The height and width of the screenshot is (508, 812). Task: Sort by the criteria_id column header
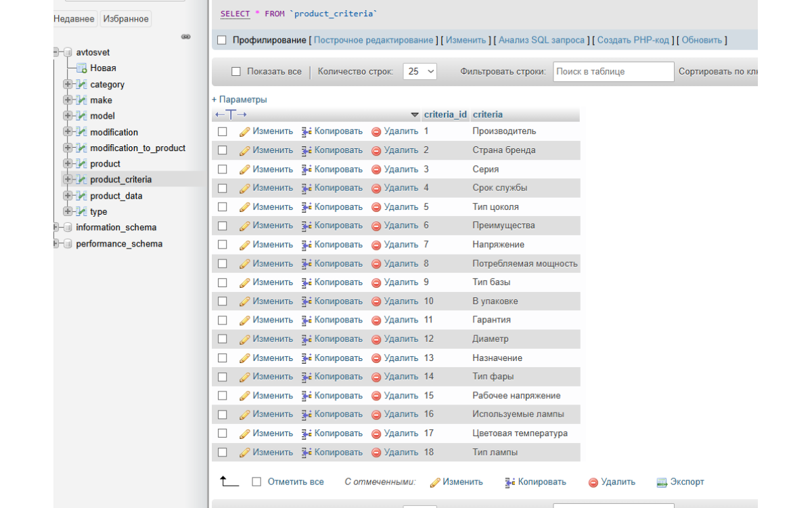pyautogui.click(x=445, y=114)
